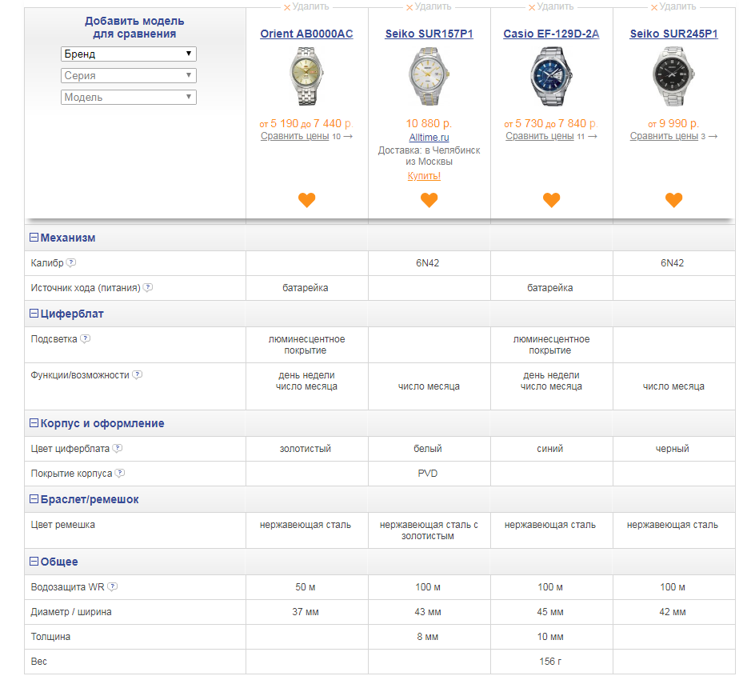Open the Seiko SUR157P1 product link
The height and width of the screenshot is (700, 751).
429,34
